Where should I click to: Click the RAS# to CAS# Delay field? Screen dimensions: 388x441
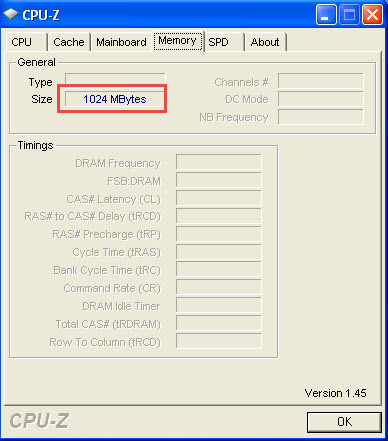click(x=219, y=216)
